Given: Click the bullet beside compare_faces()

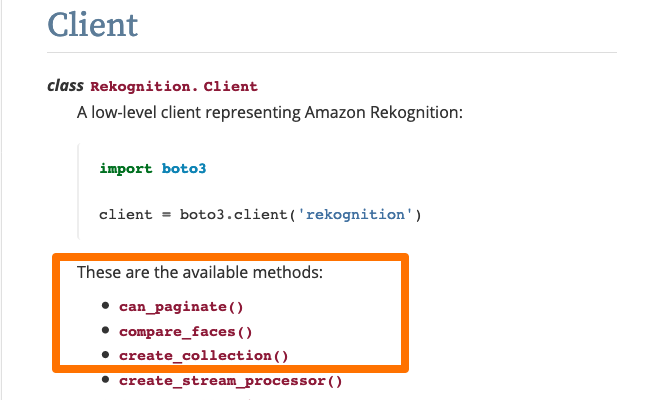Looking at the screenshot, I should [105, 330].
